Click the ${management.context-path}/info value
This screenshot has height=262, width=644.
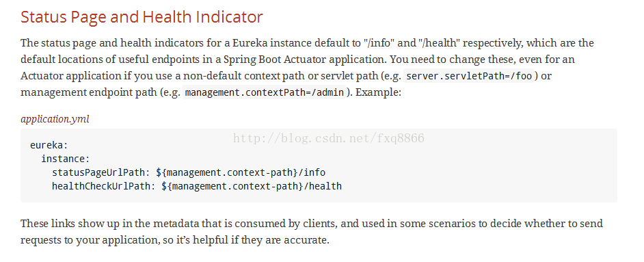point(241,172)
